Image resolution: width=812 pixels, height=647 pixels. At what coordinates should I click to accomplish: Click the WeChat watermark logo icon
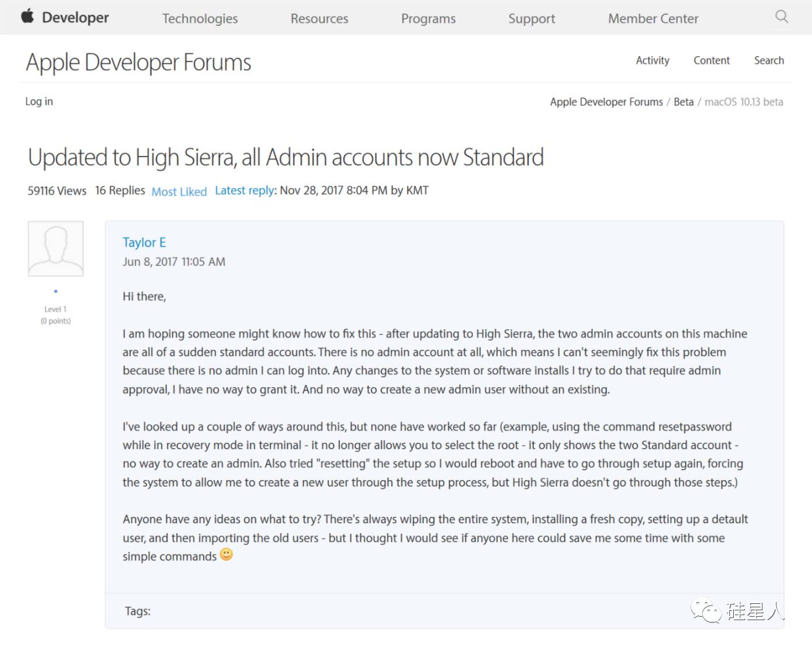pos(706,611)
